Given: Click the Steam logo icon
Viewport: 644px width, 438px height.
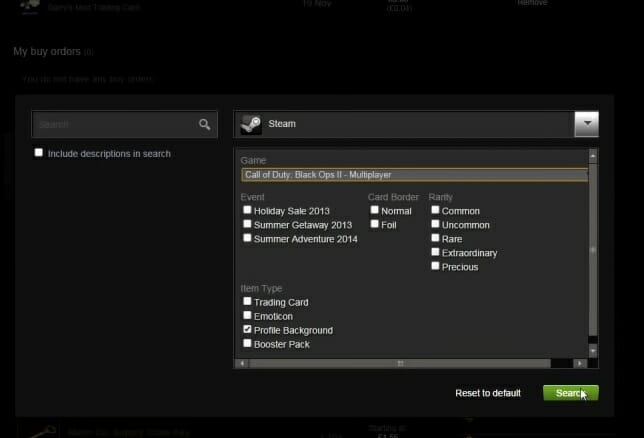Looking at the screenshot, I should 251,124.
